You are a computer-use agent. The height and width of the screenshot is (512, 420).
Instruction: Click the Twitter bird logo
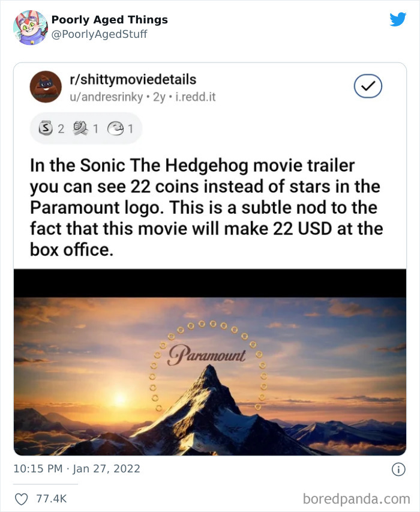(398, 19)
